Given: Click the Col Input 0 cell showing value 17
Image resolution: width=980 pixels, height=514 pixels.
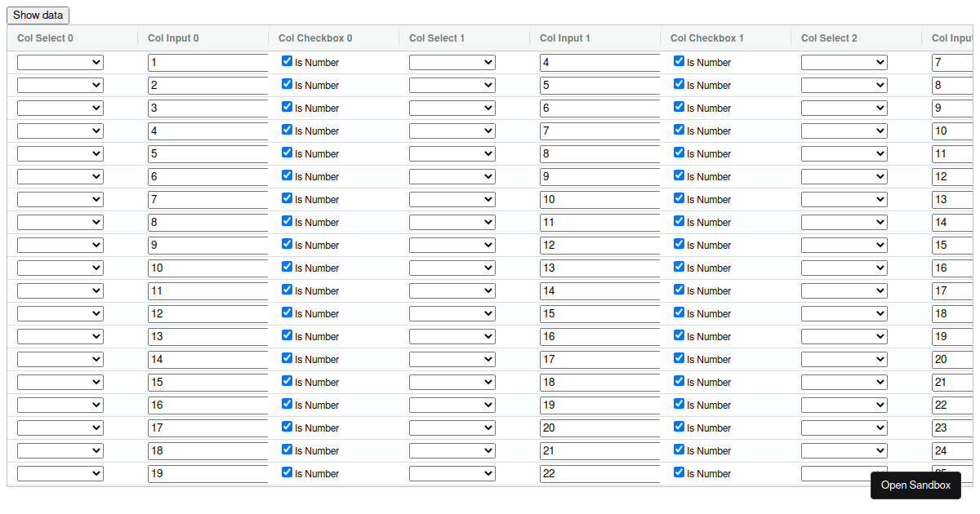Looking at the screenshot, I should [x=203, y=428].
